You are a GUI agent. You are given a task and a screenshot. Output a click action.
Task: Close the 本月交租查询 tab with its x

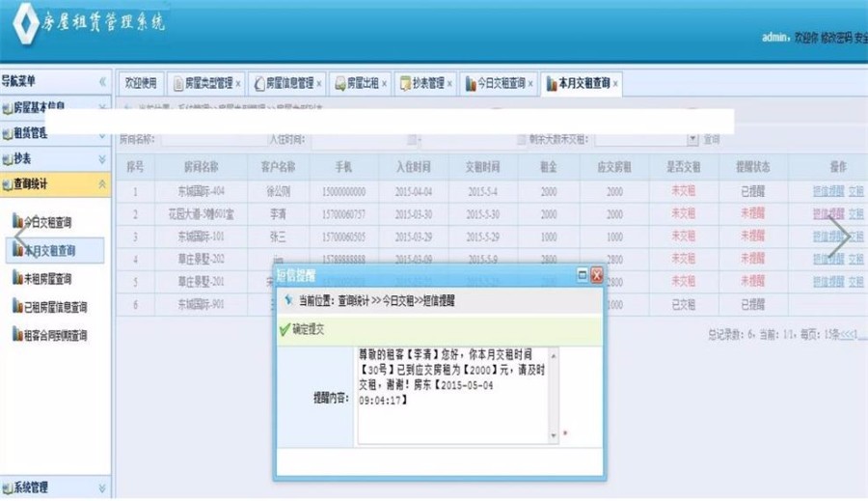(x=615, y=84)
